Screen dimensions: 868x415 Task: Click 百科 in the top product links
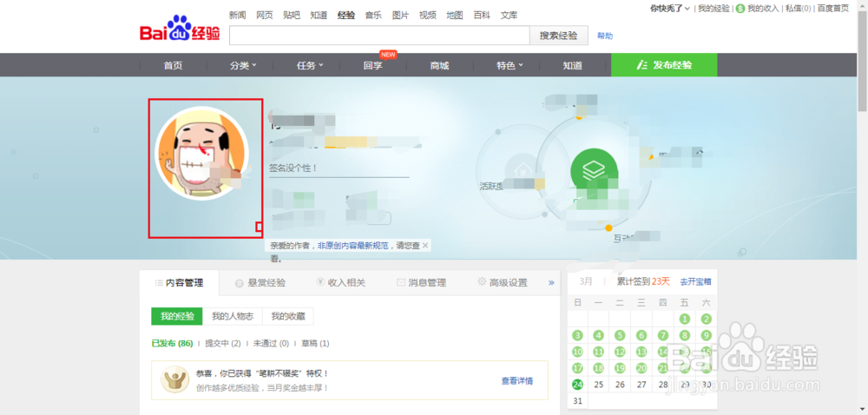pyautogui.click(x=482, y=16)
